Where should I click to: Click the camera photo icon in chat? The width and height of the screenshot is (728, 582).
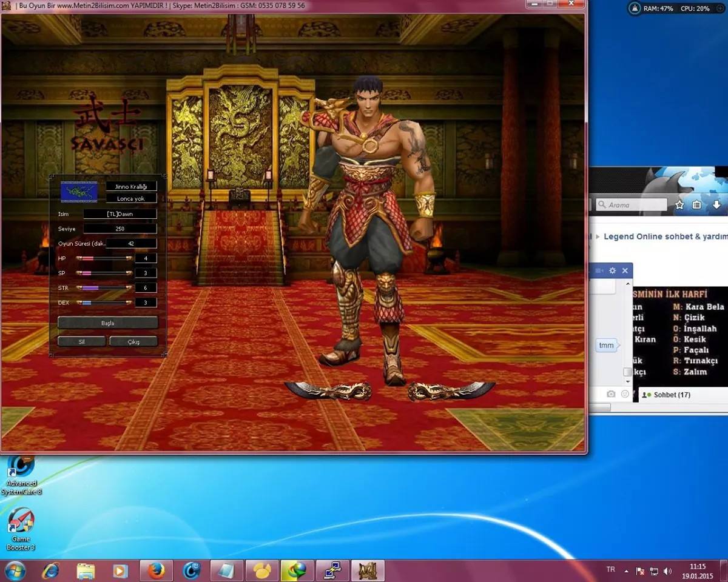611,394
